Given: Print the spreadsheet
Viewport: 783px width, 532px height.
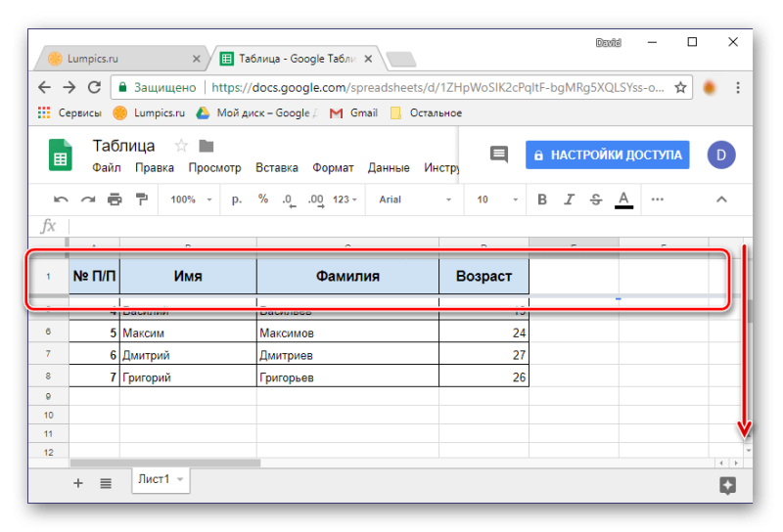Looking at the screenshot, I should coord(115,199).
